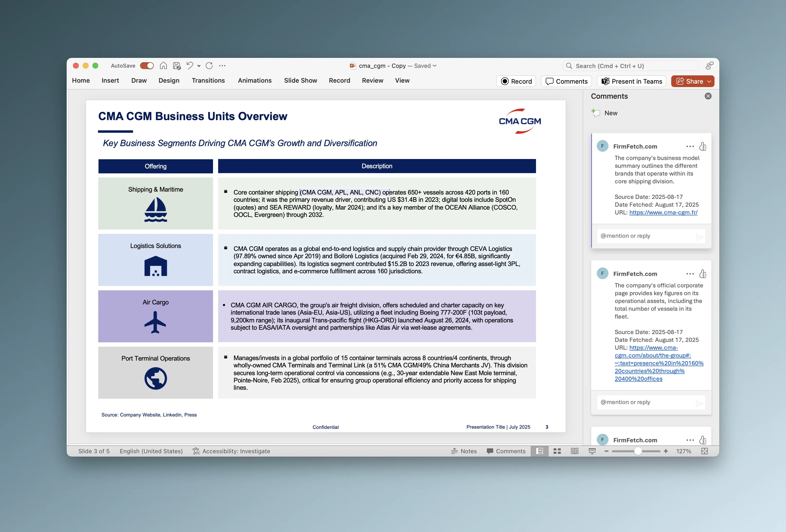Open the Draw tab
786x532 pixels.
139,80
